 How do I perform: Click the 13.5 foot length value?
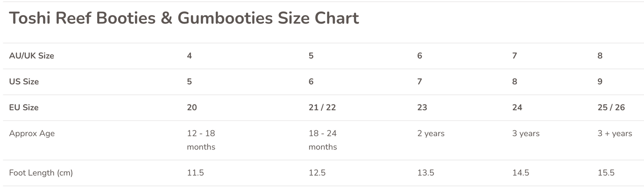426,173
